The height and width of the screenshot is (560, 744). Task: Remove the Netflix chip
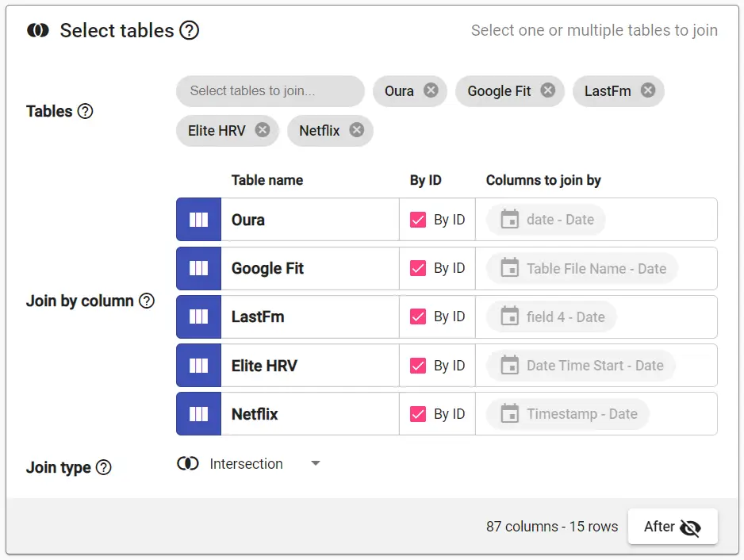coord(357,129)
